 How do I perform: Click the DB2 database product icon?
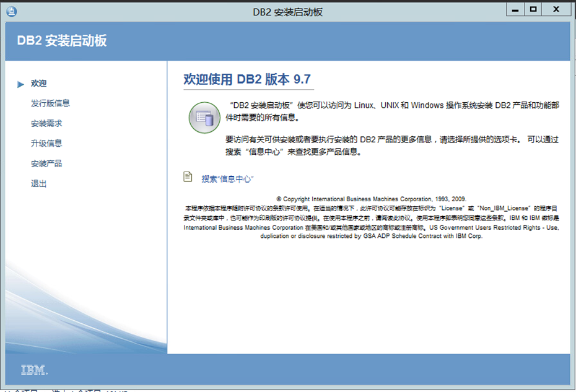point(204,118)
